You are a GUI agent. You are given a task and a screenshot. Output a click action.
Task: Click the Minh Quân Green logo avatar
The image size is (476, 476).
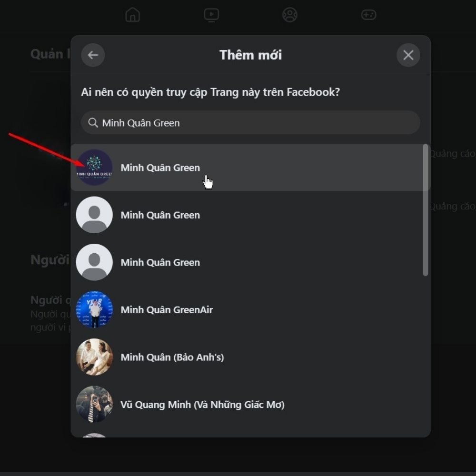coord(94,168)
